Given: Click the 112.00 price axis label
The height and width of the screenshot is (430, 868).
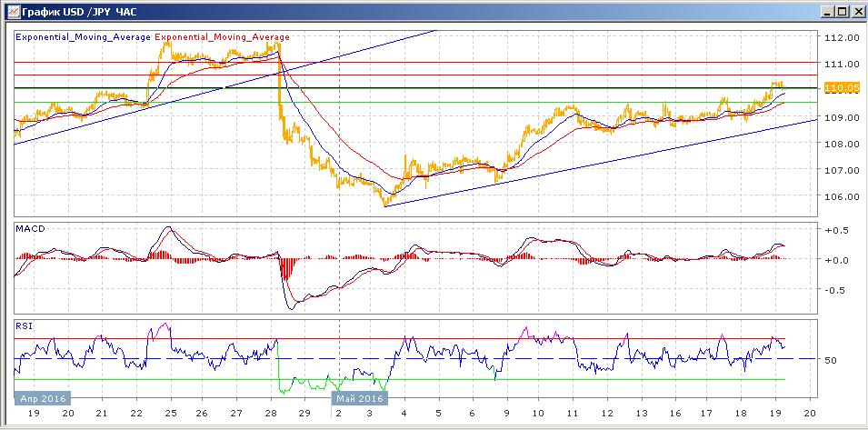Looking at the screenshot, I should coord(842,37).
